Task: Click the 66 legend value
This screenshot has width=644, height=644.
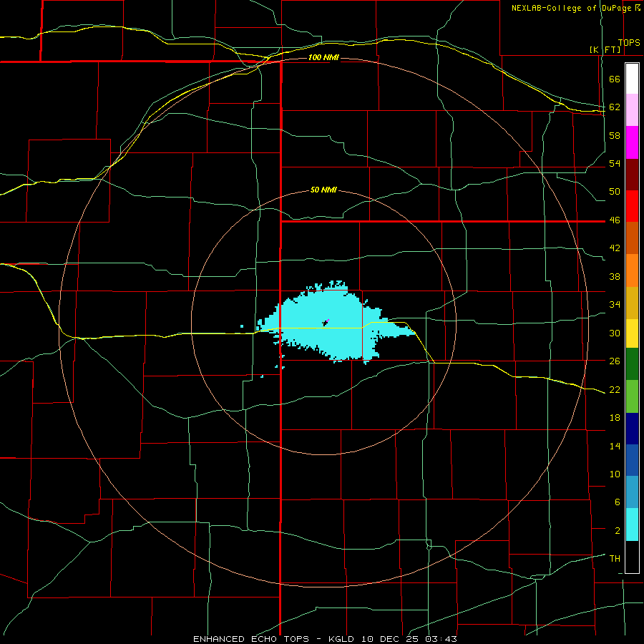Action: click(x=615, y=79)
